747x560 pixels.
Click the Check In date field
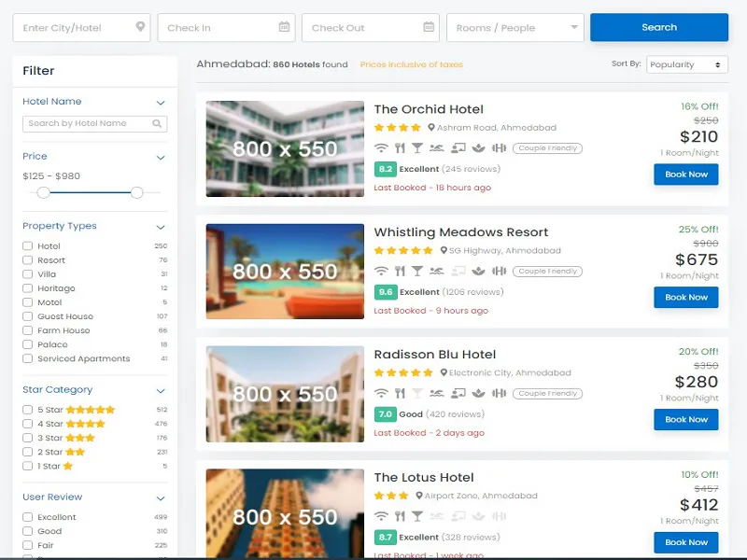point(226,28)
